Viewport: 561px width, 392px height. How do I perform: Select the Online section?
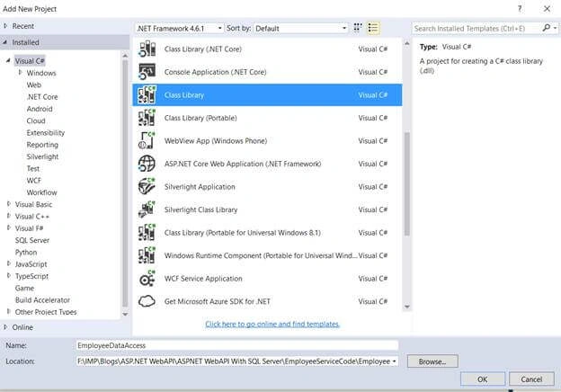coord(22,327)
